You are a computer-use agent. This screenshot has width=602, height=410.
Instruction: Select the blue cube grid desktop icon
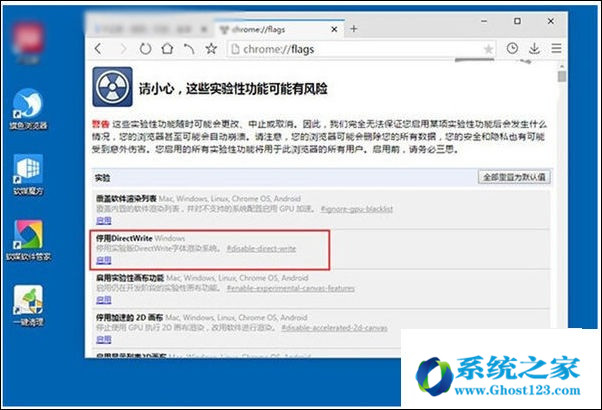click(28, 175)
